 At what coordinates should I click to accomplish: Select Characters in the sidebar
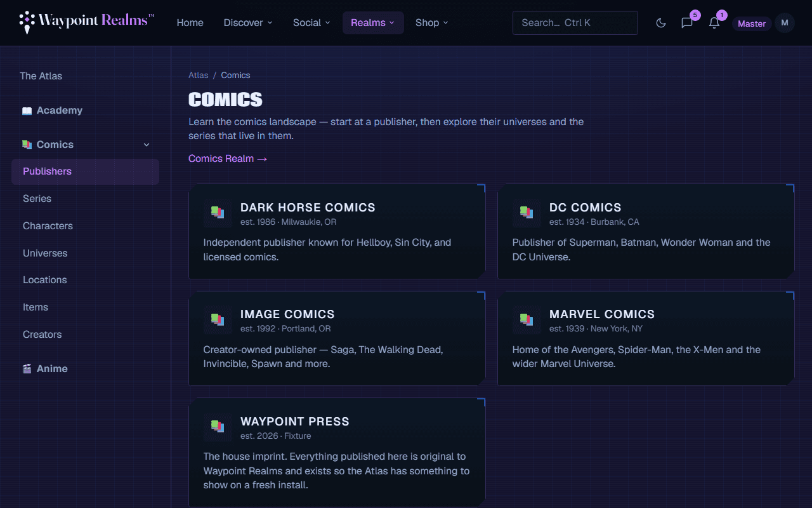click(85, 226)
